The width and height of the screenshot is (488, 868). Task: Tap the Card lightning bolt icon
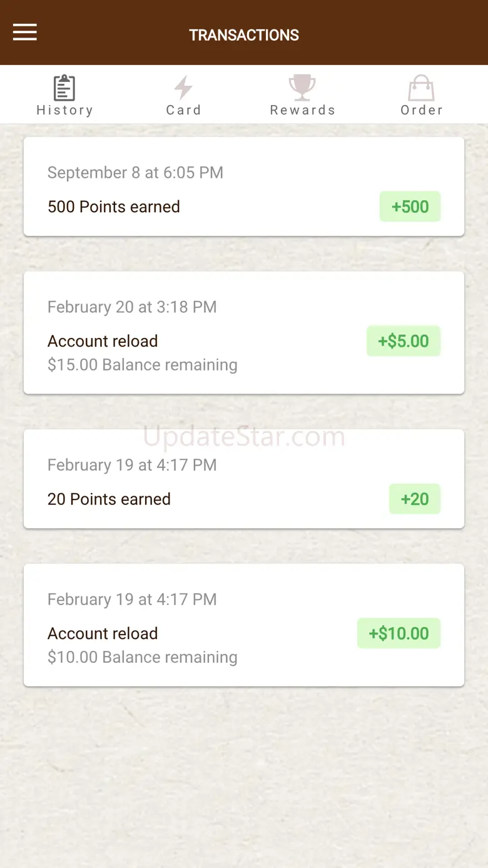coord(183,88)
